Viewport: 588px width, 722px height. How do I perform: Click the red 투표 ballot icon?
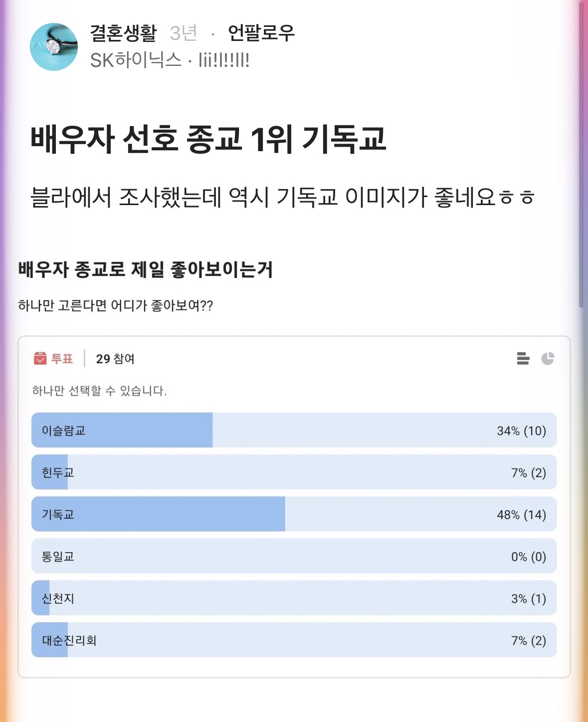click(x=40, y=358)
